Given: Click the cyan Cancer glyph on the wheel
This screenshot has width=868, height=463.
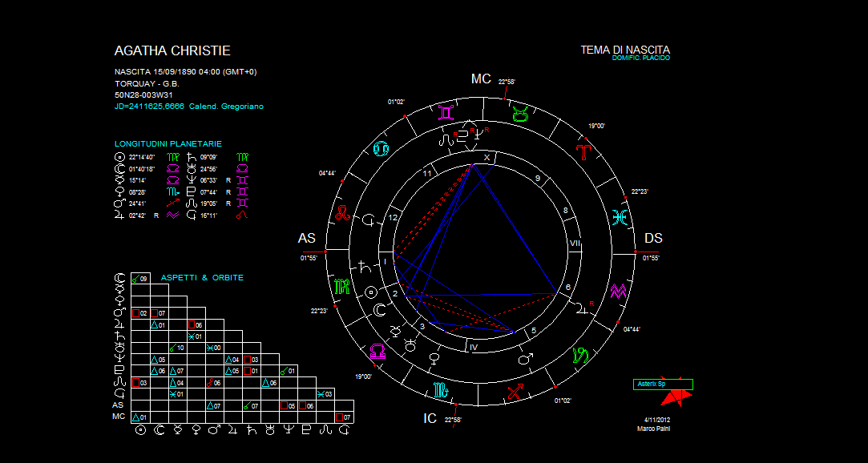Looking at the screenshot, I should coord(382,149).
